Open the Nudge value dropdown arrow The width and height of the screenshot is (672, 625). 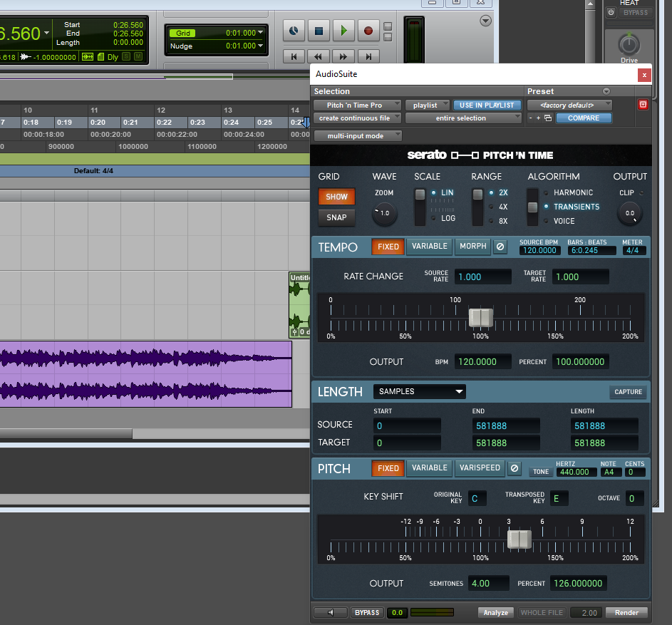point(260,46)
